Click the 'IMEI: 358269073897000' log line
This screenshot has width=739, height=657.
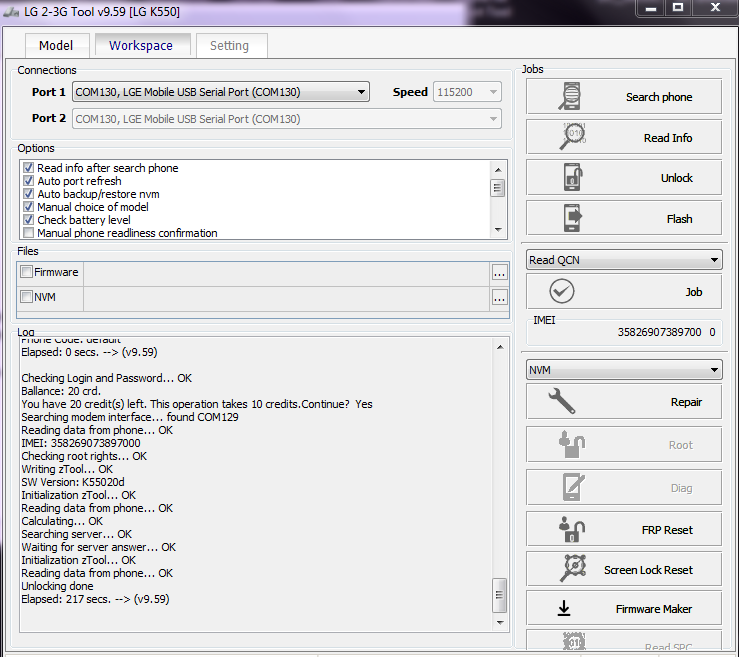point(81,443)
